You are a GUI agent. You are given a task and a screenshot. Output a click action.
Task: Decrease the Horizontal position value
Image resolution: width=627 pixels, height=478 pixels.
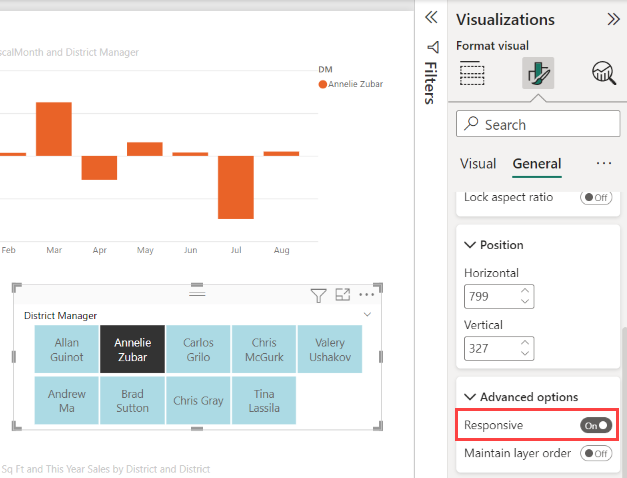[525, 301]
